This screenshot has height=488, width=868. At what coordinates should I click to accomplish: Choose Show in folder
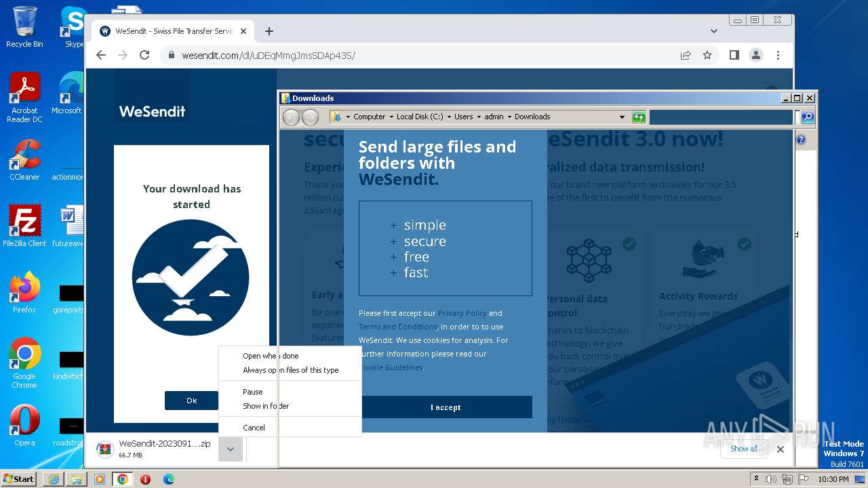pyautogui.click(x=266, y=406)
